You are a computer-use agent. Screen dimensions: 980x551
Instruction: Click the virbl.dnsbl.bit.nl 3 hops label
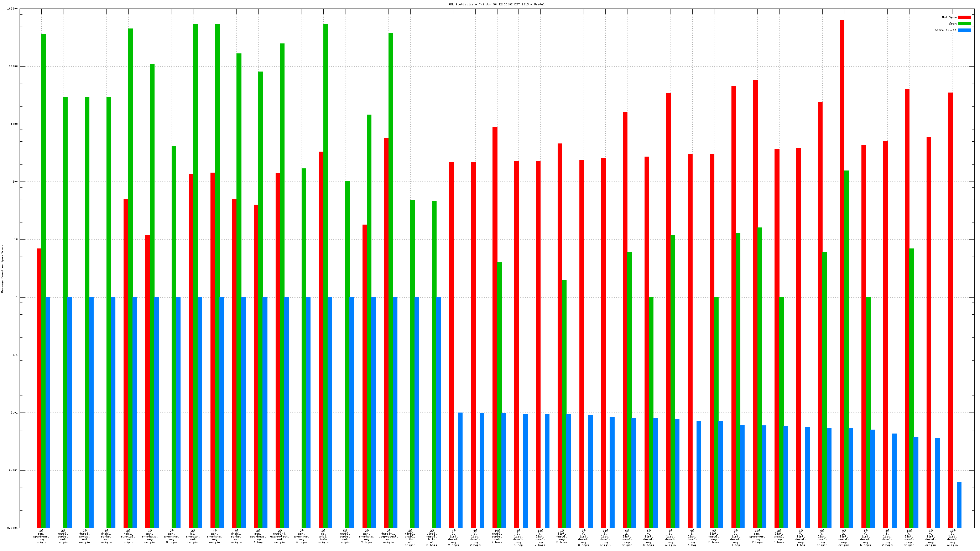tap(432, 538)
